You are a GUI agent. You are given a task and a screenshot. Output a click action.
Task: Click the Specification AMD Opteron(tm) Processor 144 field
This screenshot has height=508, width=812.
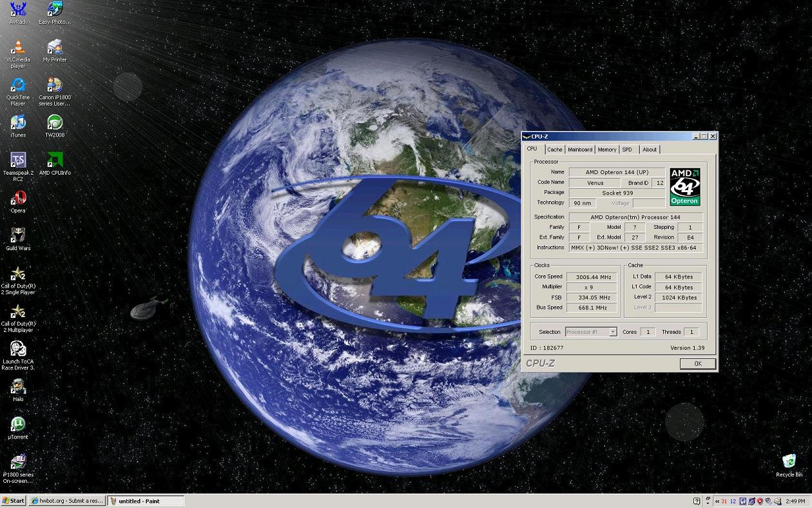[636, 217]
